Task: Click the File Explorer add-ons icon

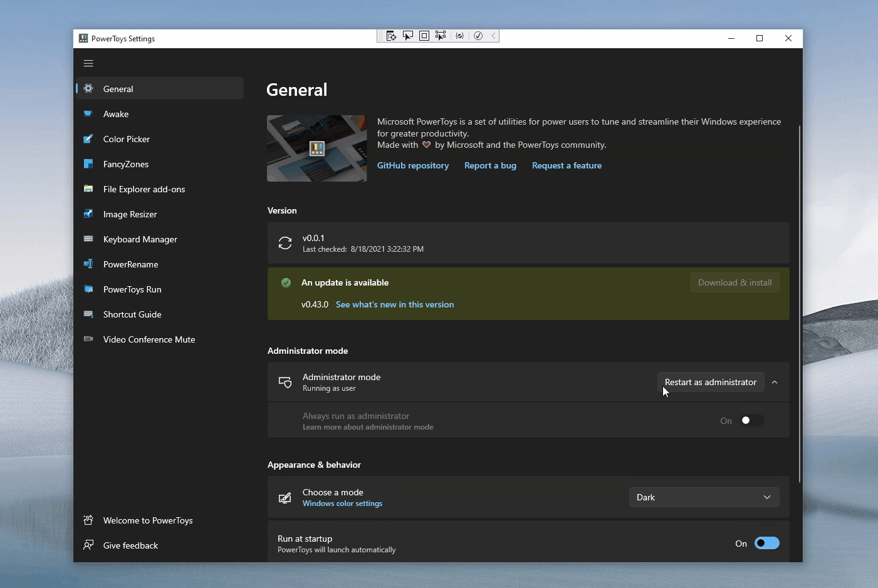Action: click(x=88, y=188)
